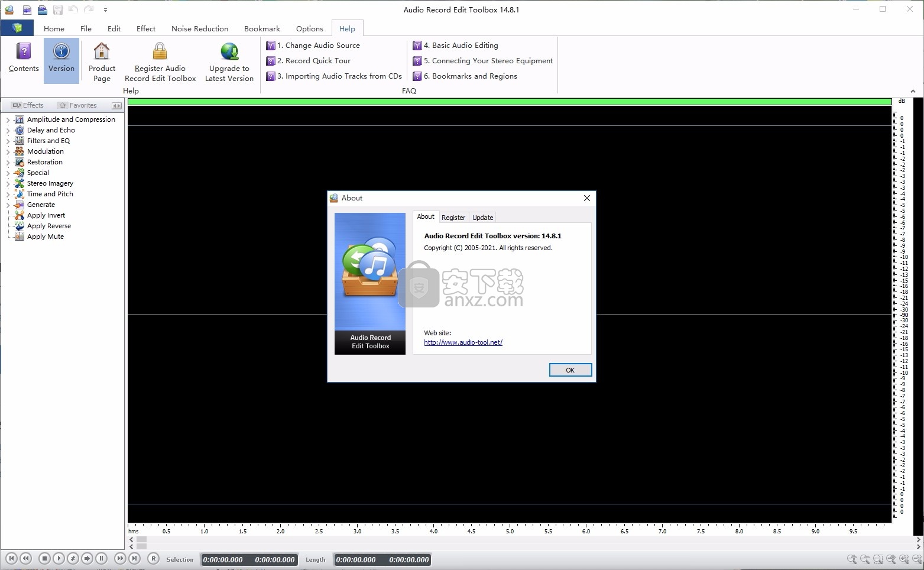Toggle loop playback button
The image size is (924, 570).
pyautogui.click(x=73, y=558)
